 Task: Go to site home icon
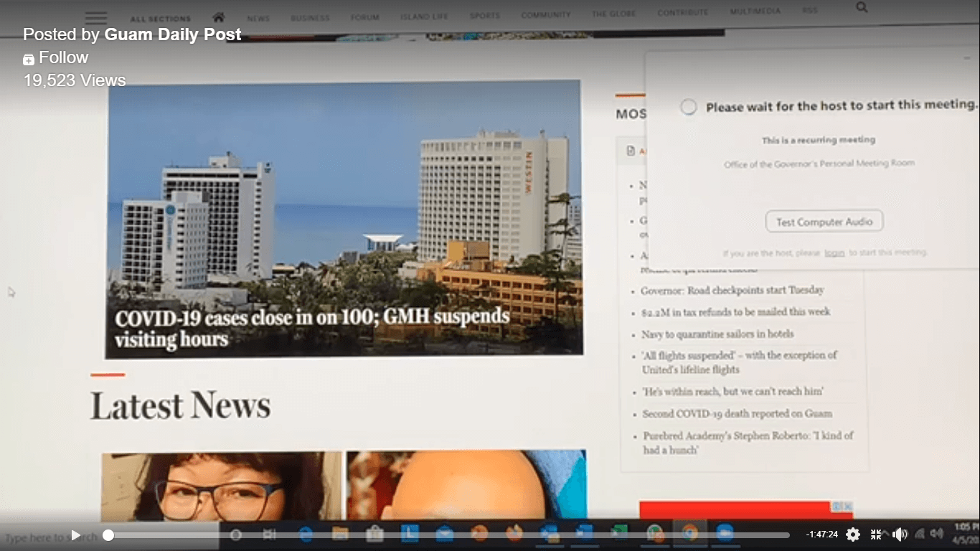click(x=219, y=17)
